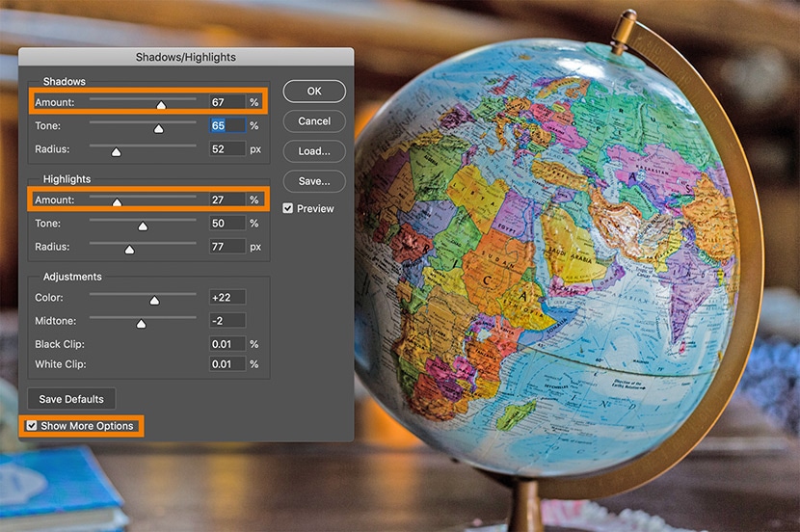The width and height of the screenshot is (800, 532).
Task: Click the Highlights Radius slider handle
Action: [x=129, y=250]
